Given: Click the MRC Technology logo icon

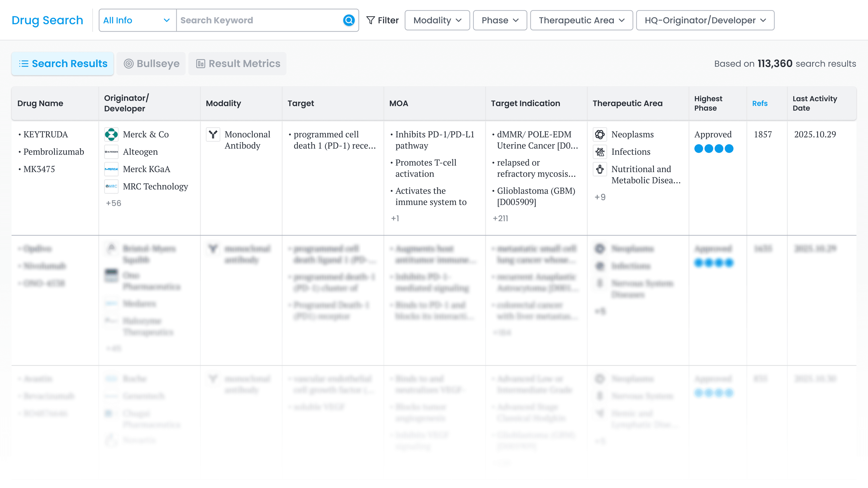Looking at the screenshot, I should pos(111,186).
